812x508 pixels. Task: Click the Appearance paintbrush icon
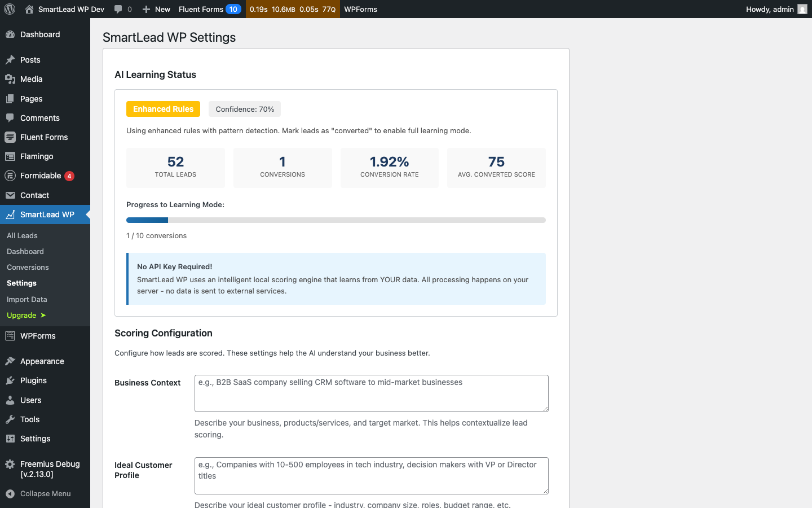[11, 361]
